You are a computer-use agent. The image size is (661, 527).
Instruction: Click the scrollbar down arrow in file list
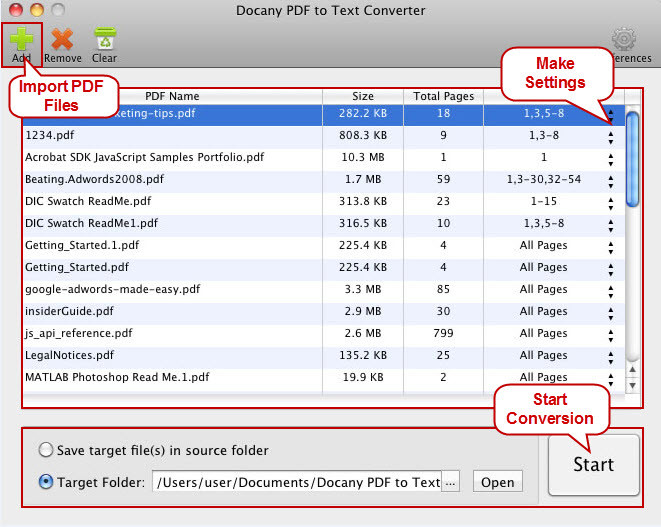coord(632,385)
